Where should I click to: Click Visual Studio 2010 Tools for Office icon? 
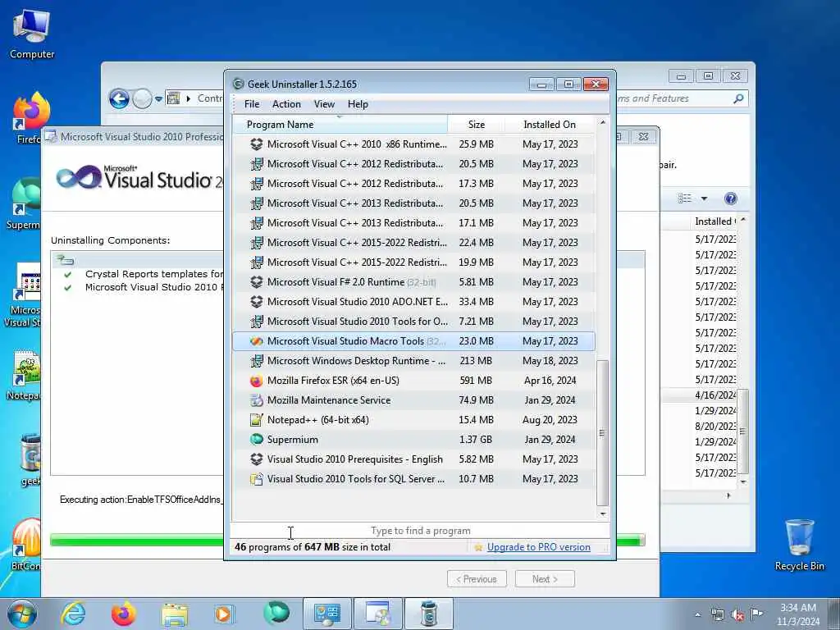[257, 322]
